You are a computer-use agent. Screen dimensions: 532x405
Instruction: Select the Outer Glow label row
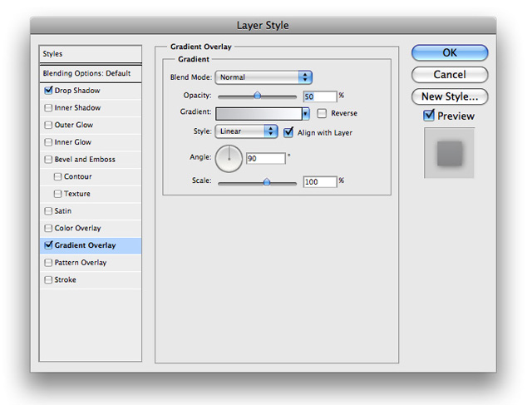[x=91, y=126]
